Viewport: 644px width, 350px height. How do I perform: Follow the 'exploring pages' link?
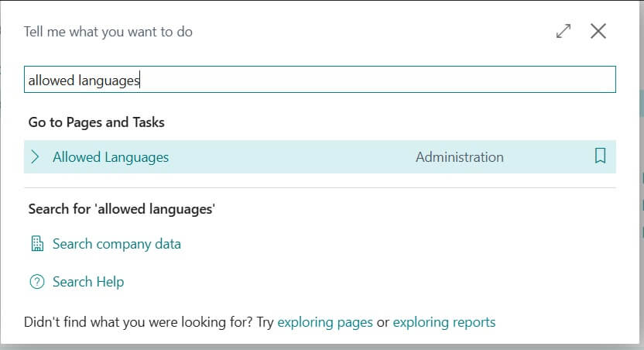click(x=325, y=322)
